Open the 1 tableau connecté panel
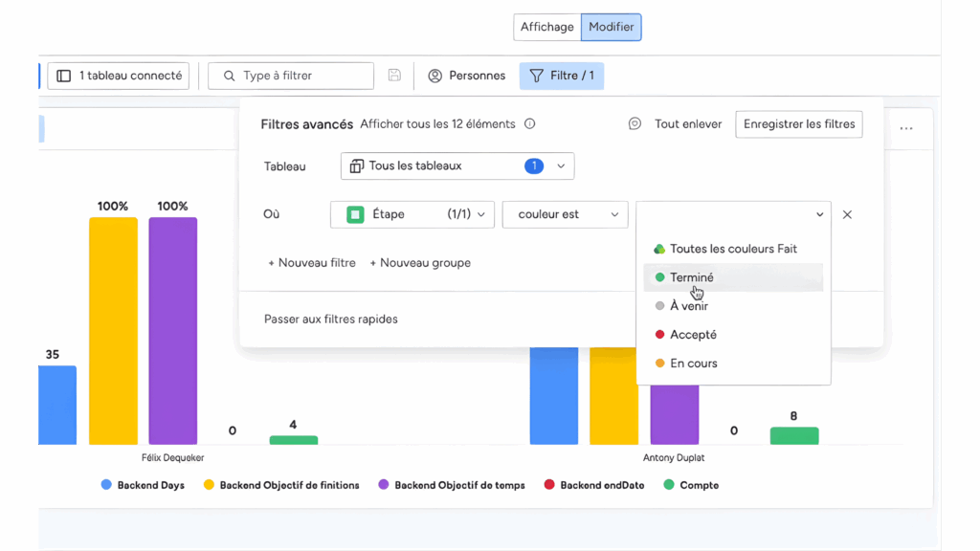Screen dimensions: 980x551 tap(118, 76)
